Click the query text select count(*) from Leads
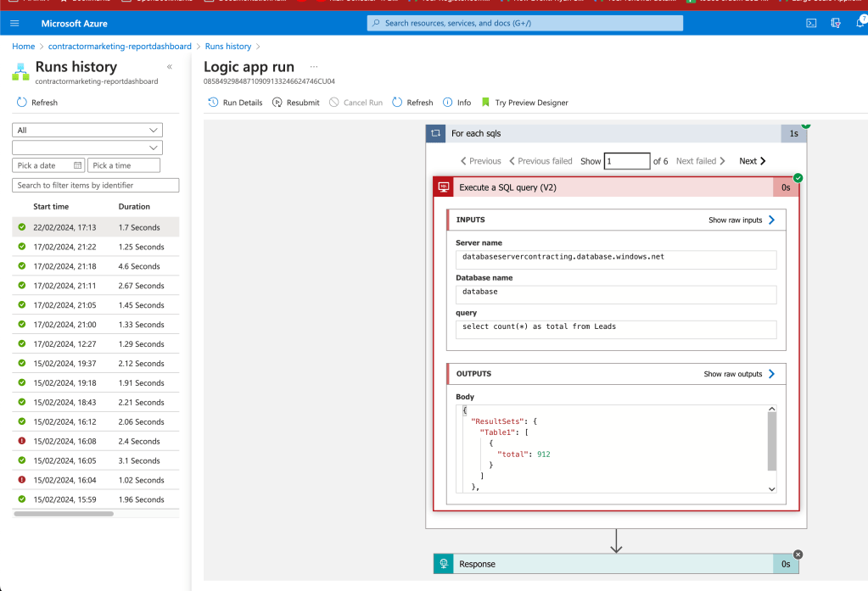This screenshot has width=868, height=591. pyautogui.click(x=539, y=326)
